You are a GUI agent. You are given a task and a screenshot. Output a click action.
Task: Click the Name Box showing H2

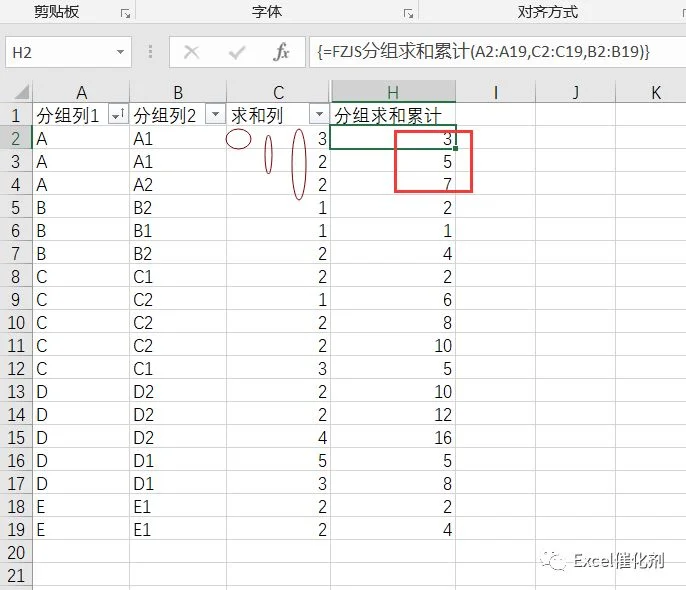(x=68, y=52)
